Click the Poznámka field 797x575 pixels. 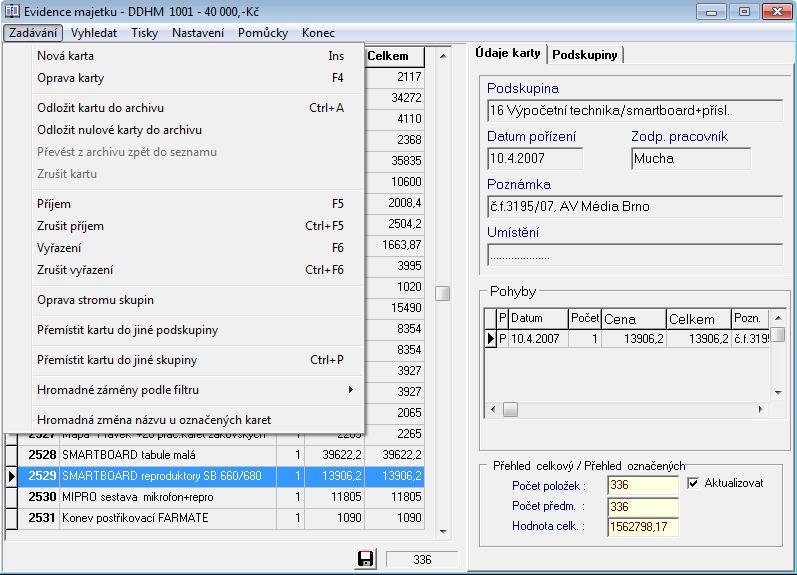634,206
